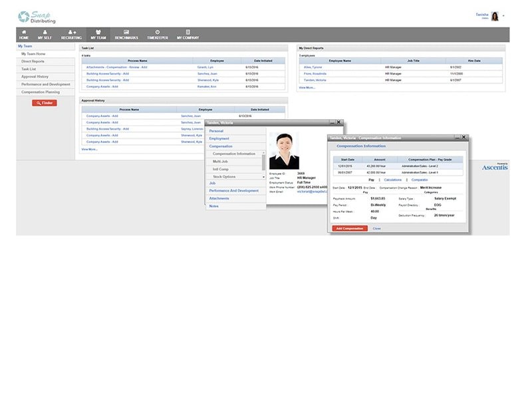Click the submenu scroll-down arrow beside Stock Options

point(263,177)
